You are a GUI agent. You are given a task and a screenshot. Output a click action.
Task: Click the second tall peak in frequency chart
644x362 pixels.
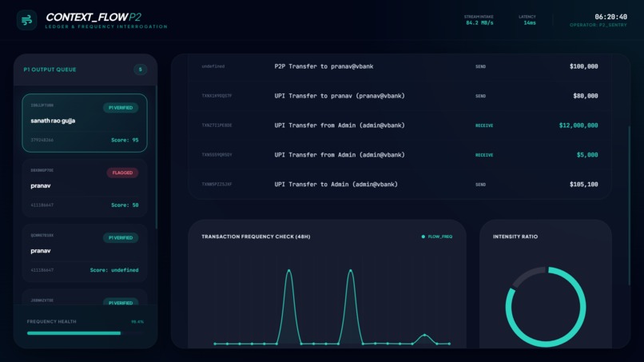351,270
